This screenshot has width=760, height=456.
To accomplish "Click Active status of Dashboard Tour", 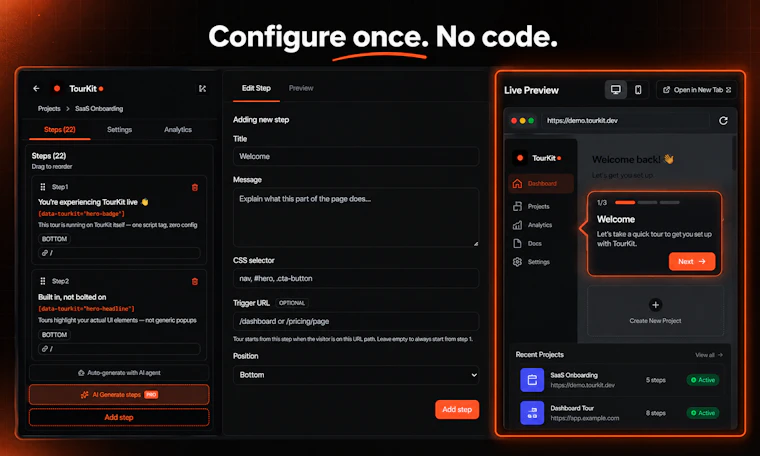I will [x=703, y=413].
